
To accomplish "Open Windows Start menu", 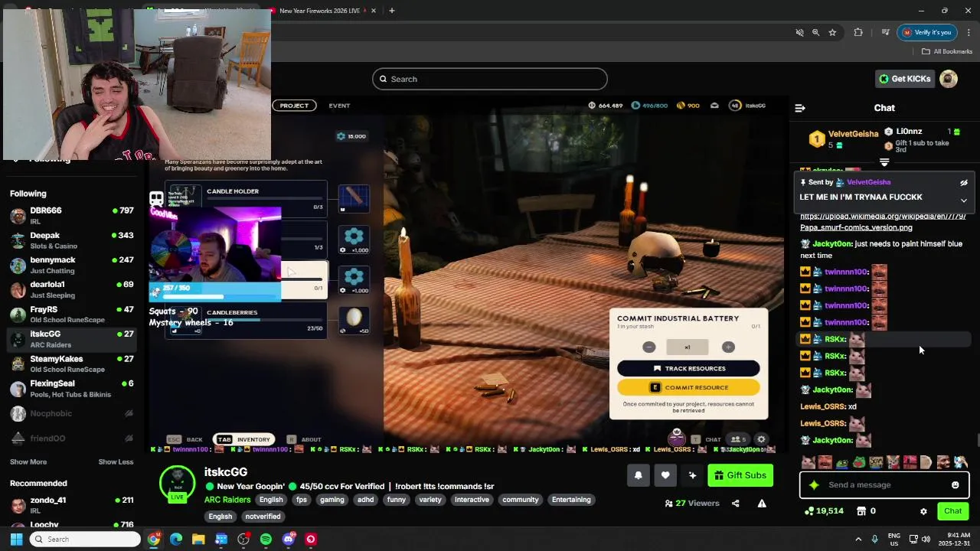I will tap(16, 540).
